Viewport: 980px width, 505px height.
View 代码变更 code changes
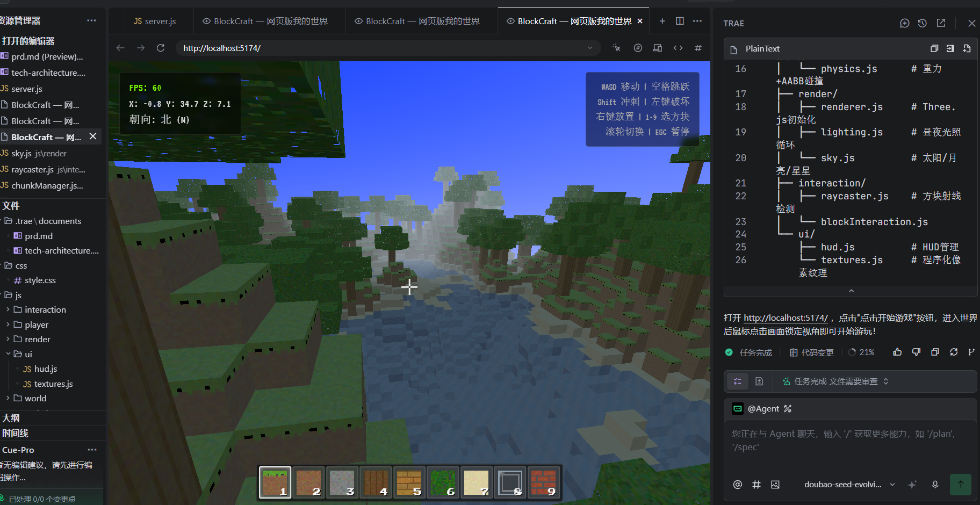(x=811, y=352)
